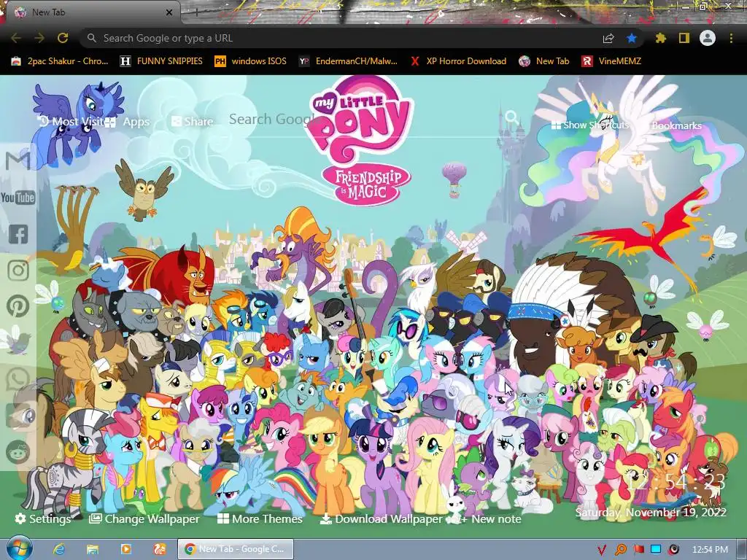Image resolution: width=747 pixels, height=560 pixels.
Task: Click the blue bookmark star icon
Action: click(x=632, y=38)
